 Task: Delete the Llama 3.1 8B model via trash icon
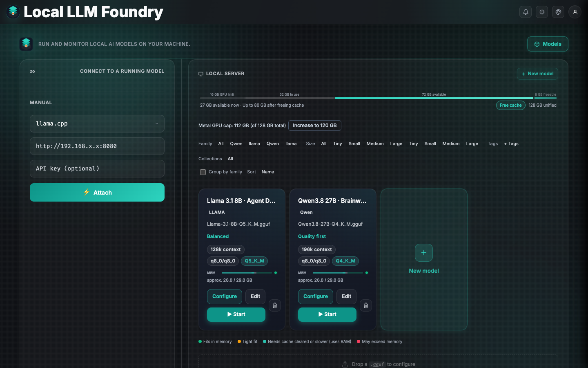(x=275, y=305)
